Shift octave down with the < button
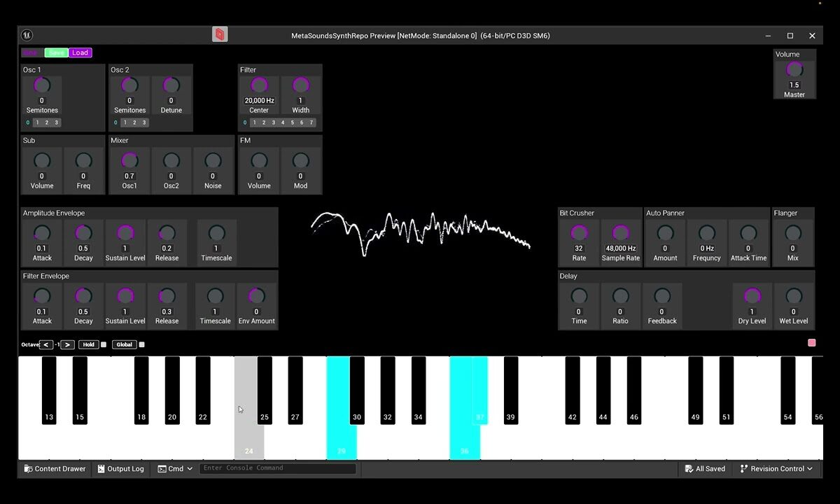 pos(46,344)
